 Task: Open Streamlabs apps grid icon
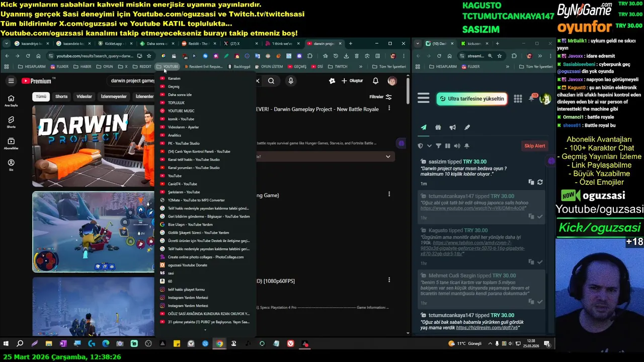point(518,99)
